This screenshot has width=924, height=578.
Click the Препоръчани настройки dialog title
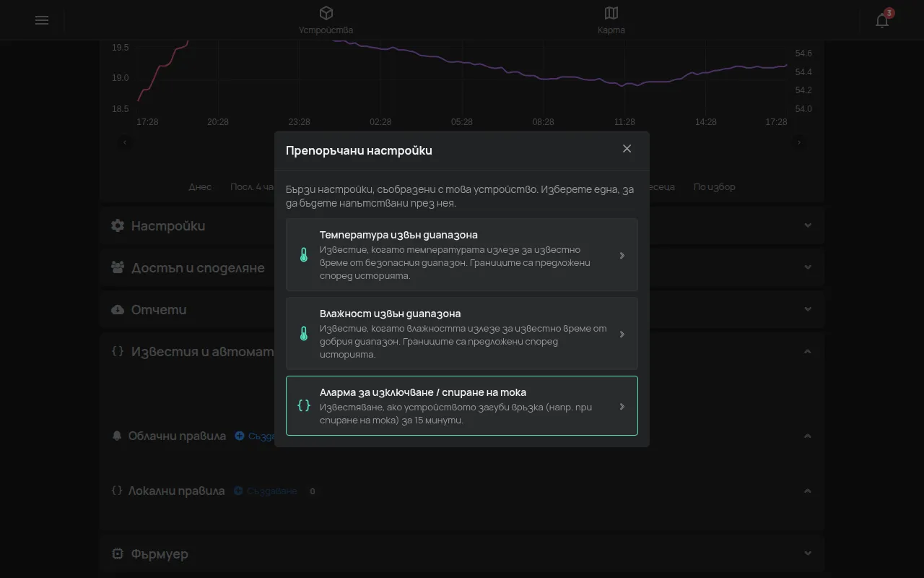[x=359, y=150]
